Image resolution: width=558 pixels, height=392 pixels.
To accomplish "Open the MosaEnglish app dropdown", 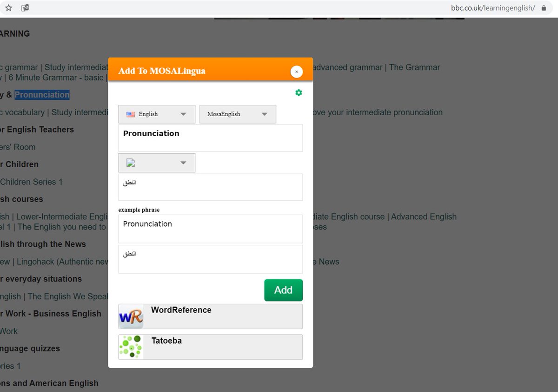I will coord(238,114).
